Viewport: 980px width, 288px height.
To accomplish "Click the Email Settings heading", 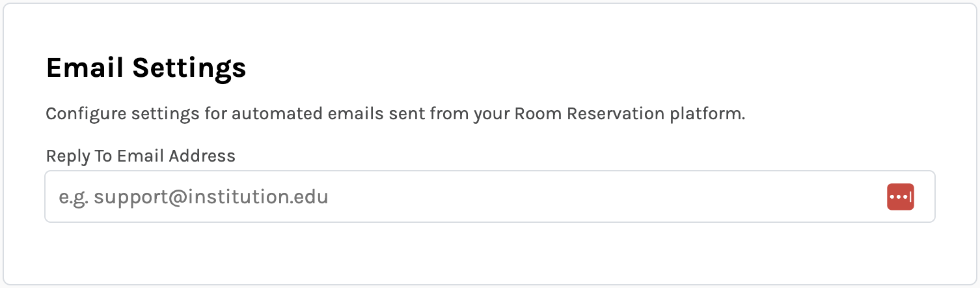I will click(146, 68).
